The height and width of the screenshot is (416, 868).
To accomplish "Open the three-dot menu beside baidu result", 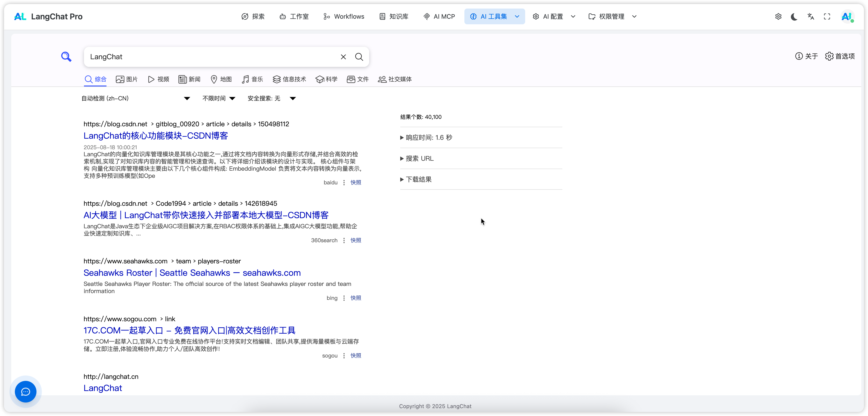I will [344, 182].
